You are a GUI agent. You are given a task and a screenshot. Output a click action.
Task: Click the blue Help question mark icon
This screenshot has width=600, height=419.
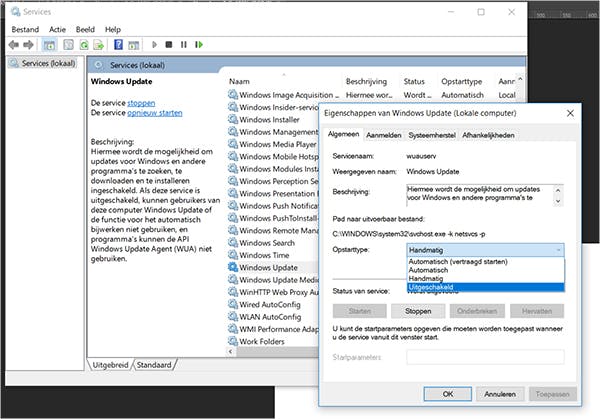(x=118, y=44)
